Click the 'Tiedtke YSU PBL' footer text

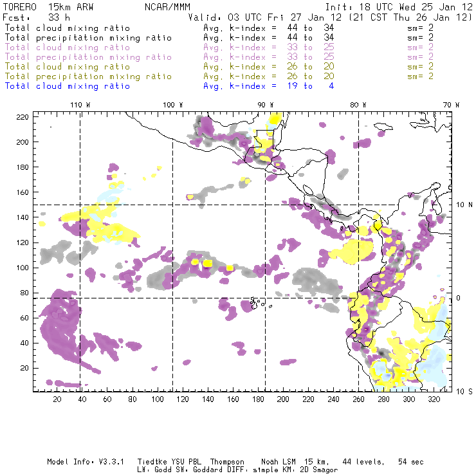tap(169, 462)
